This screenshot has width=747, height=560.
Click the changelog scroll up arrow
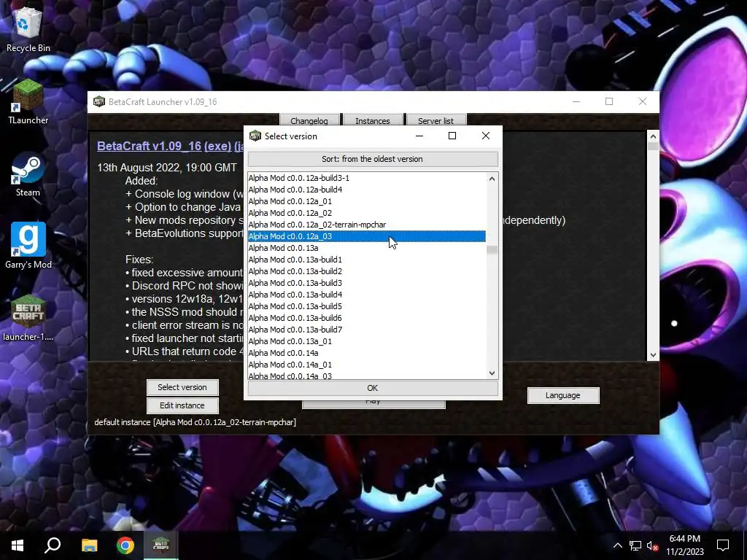coord(653,136)
